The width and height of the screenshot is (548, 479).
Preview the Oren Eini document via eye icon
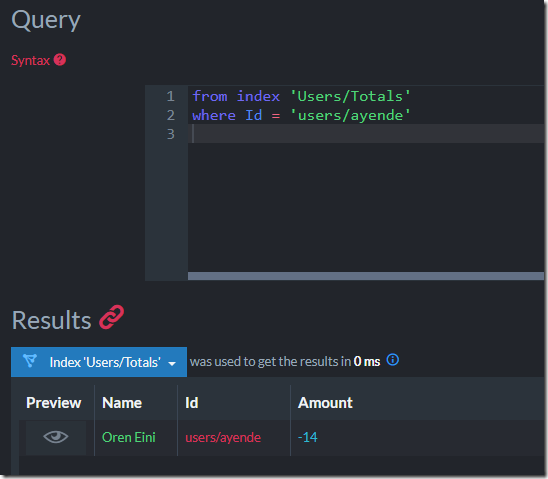point(56,437)
